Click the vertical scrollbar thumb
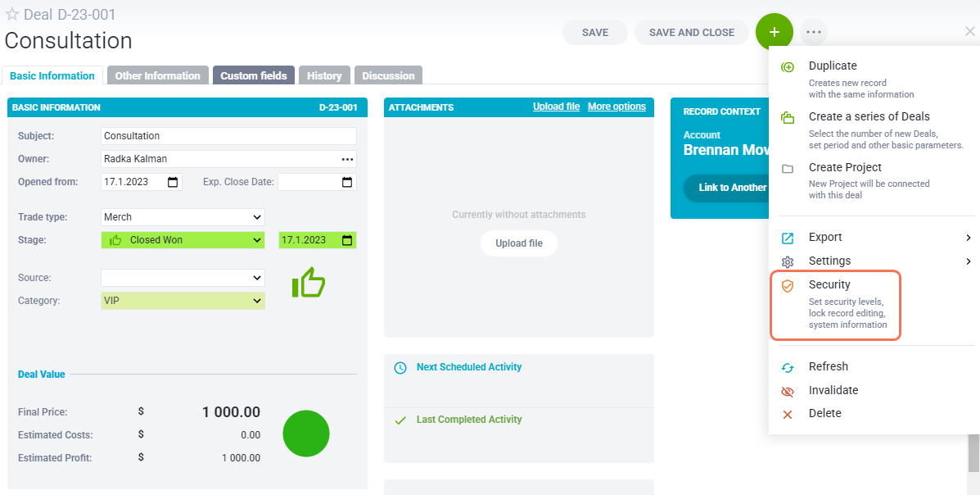Image resolution: width=980 pixels, height=495 pixels. 973,452
